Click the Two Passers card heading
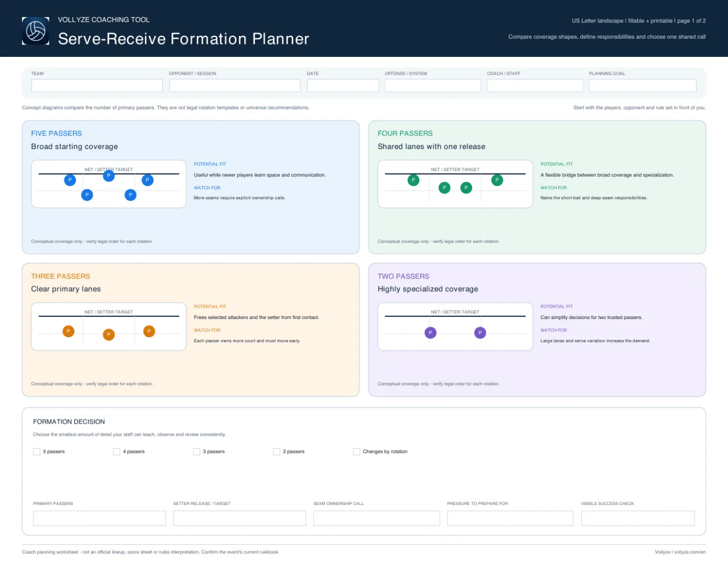 click(x=403, y=276)
